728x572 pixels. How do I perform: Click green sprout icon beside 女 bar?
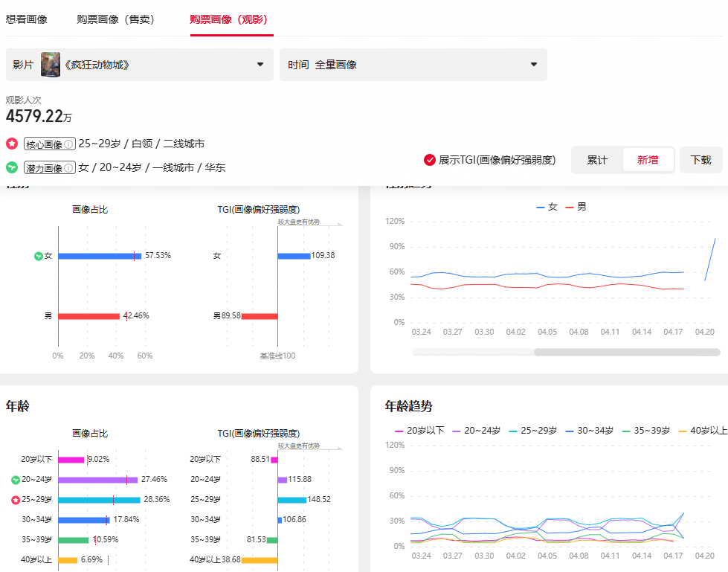[x=39, y=256]
